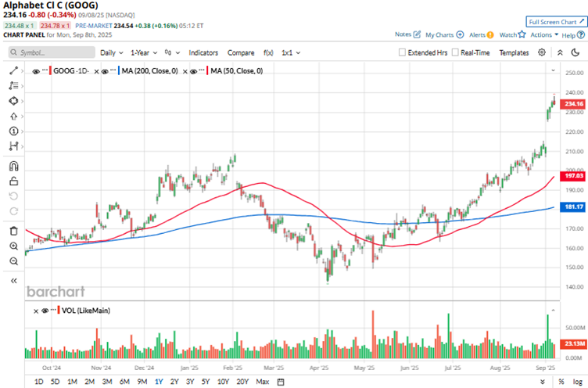Open the 1-Year period dropdown

pos(144,52)
